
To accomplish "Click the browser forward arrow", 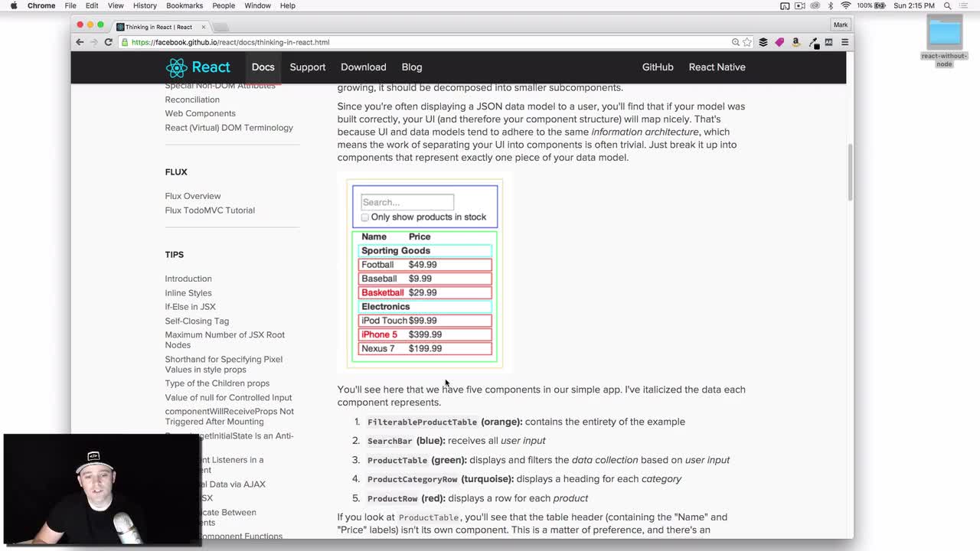I will point(93,42).
